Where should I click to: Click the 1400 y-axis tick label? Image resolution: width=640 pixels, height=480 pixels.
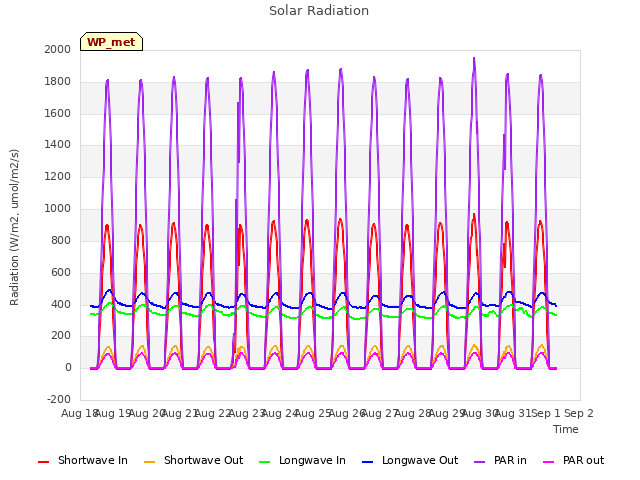pyautogui.click(x=58, y=144)
